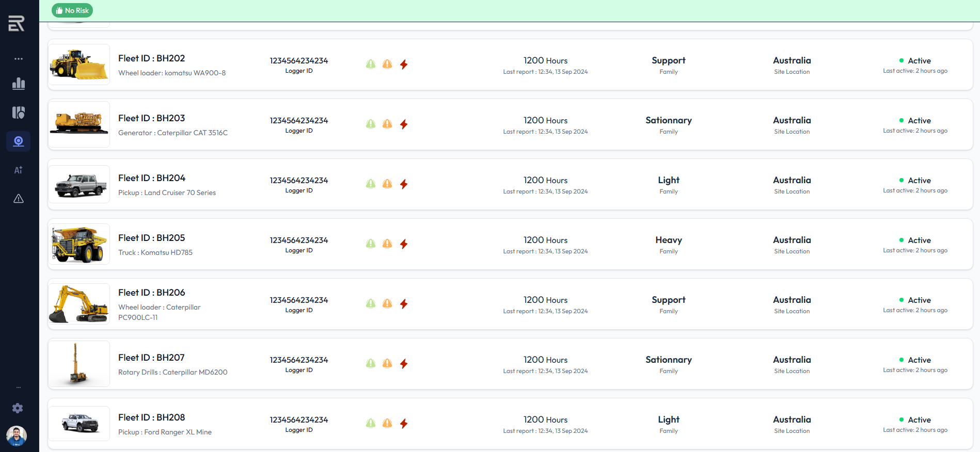Open Fleet ID : BH203 title
Image resolution: width=980 pixels, height=452 pixels.
(x=151, y=118)
